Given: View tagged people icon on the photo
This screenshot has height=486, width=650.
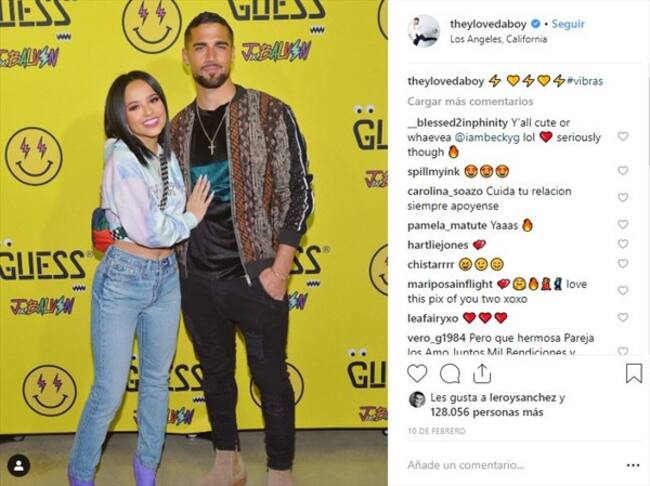Looking at the screenshot, I should (19, 466).
